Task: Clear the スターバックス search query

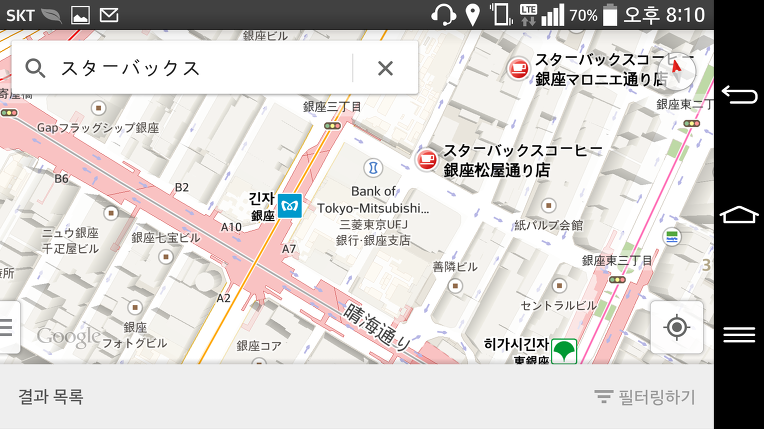Action: pyautogui.click(x=385, y=68)
